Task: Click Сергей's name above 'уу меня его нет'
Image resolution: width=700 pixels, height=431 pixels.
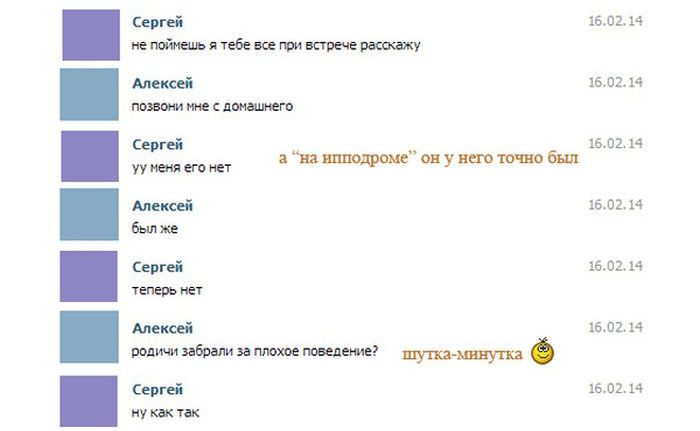Action: [158, 145]
